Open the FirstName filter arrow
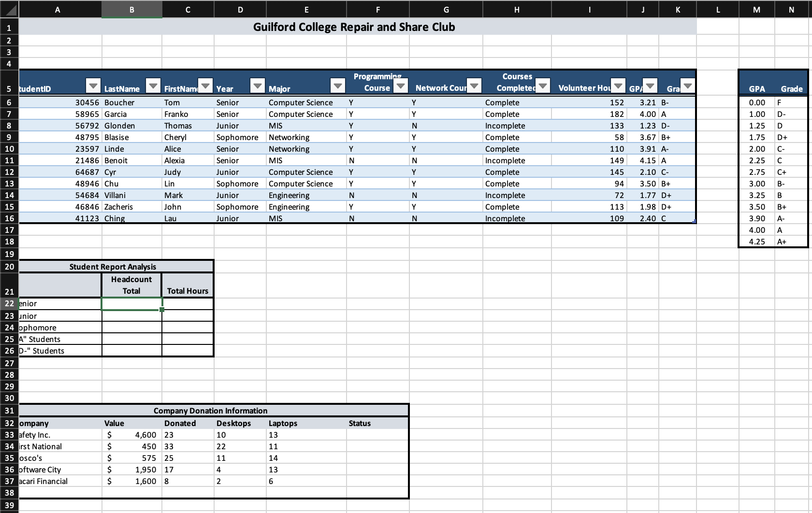This screenshot has height=513, width=812. click(205, 85)
